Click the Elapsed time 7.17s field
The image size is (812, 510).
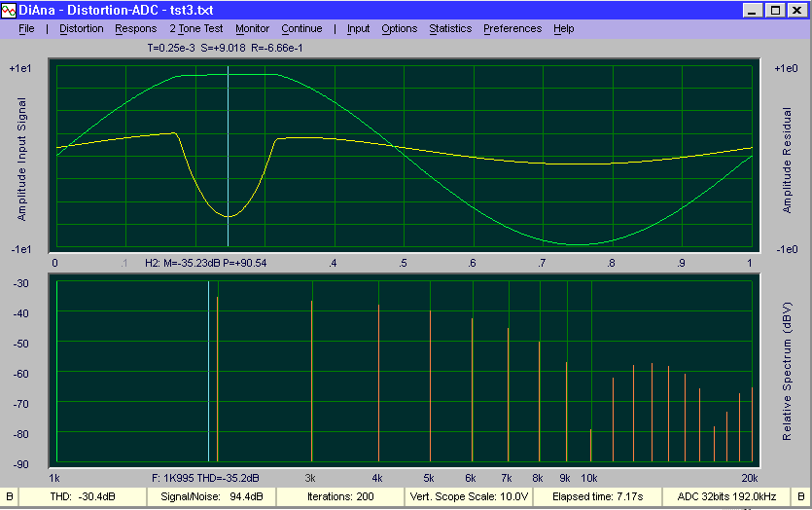(x=598, y=496)
